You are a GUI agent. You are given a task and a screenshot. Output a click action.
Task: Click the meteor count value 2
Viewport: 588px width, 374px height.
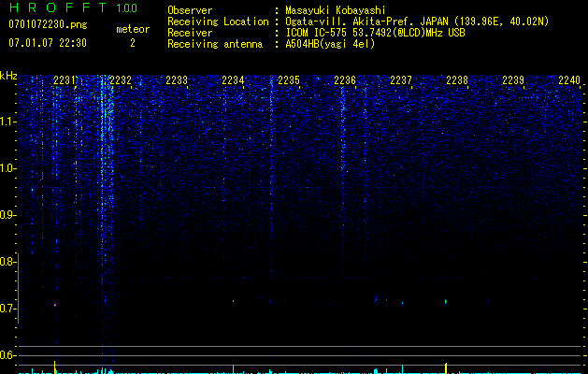tap(133, 43)
